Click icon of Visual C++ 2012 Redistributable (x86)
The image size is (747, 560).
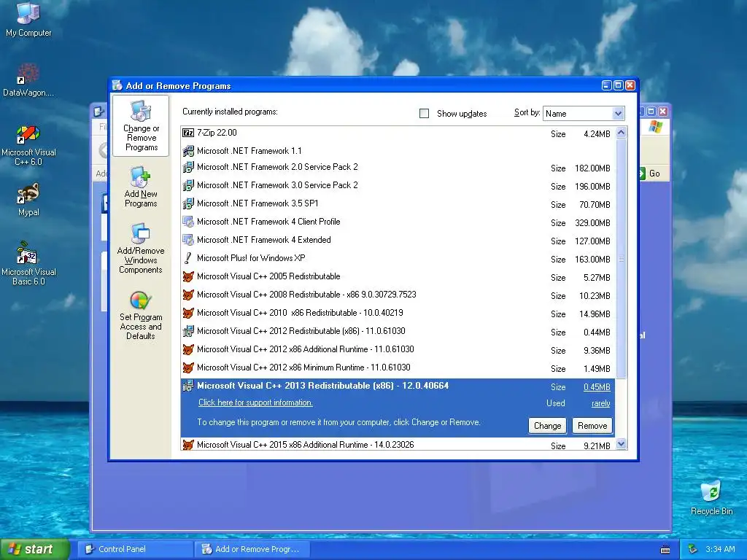pyautogui.click(x=188, y=331)
